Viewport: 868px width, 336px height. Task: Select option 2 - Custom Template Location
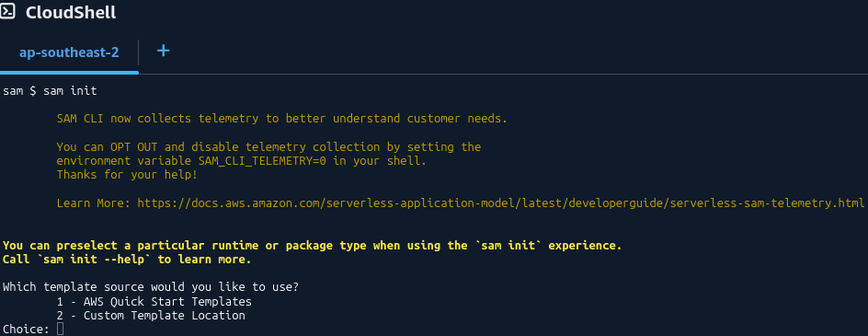click(151, 316)
